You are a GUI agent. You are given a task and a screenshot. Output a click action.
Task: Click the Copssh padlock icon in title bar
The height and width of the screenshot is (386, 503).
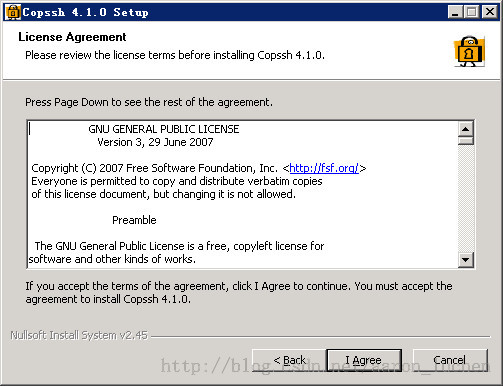click(13, 12)
